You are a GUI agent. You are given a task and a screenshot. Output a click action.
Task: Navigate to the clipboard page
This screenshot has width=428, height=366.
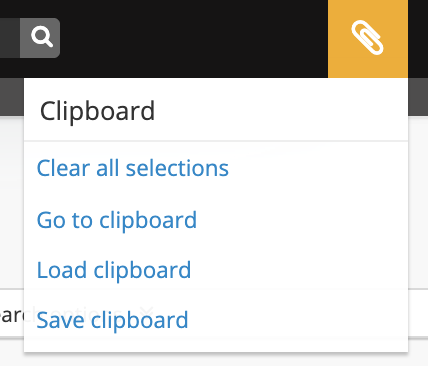(x=117, y=220)
